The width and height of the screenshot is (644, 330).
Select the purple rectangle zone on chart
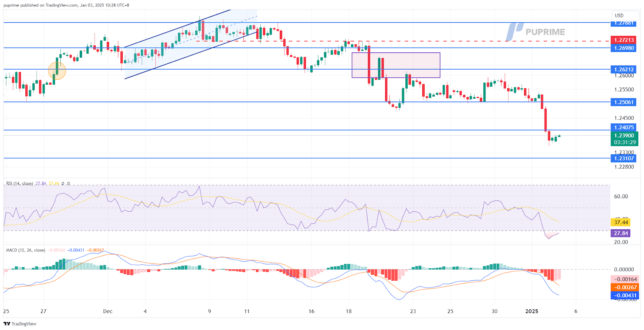click(x=396, y=65)
